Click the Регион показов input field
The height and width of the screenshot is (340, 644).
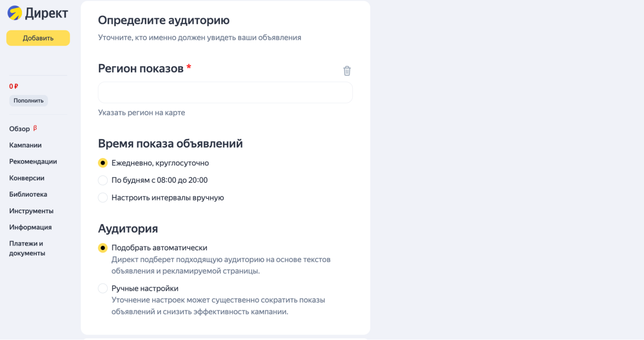pyautogui.click(x=225, y=92)
